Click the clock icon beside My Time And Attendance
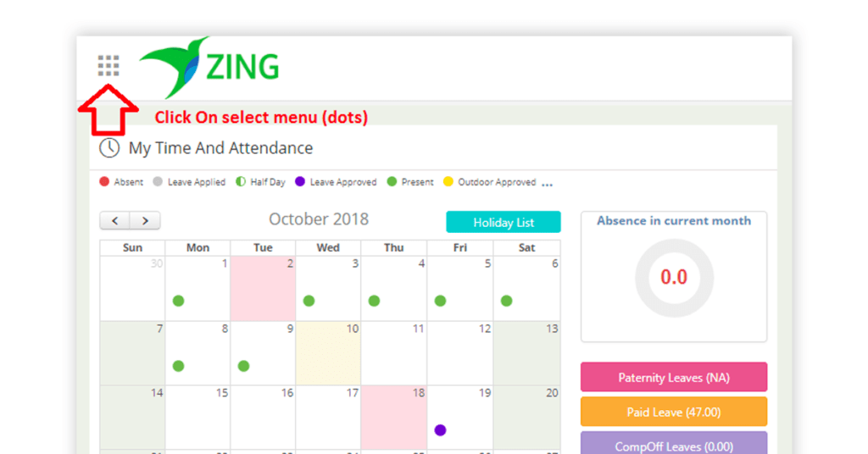This screenshot has height=454, width=868. 109,148
